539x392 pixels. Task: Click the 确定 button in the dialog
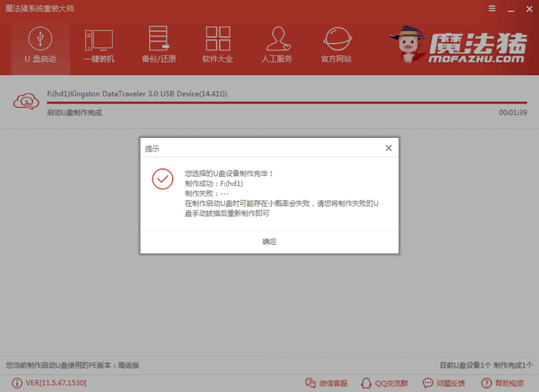click(269, 241)
